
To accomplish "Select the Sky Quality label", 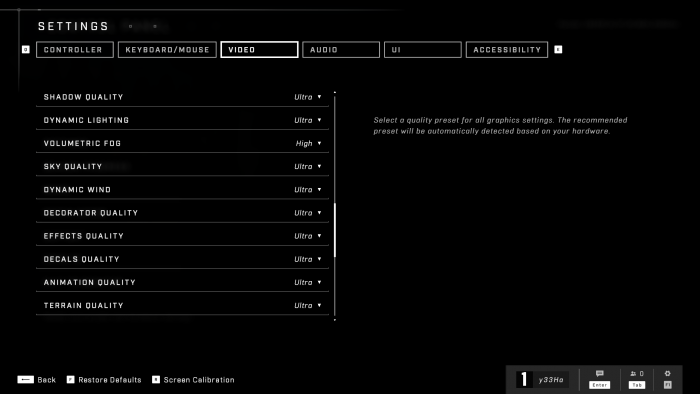I will (x=73, y=166).
